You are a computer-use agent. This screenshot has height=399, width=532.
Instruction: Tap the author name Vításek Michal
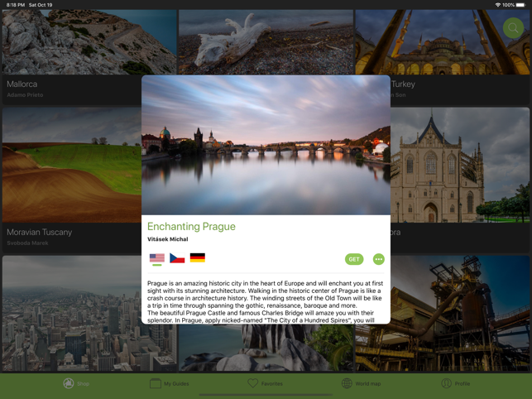pyautogui.click(x=168, y=239)
